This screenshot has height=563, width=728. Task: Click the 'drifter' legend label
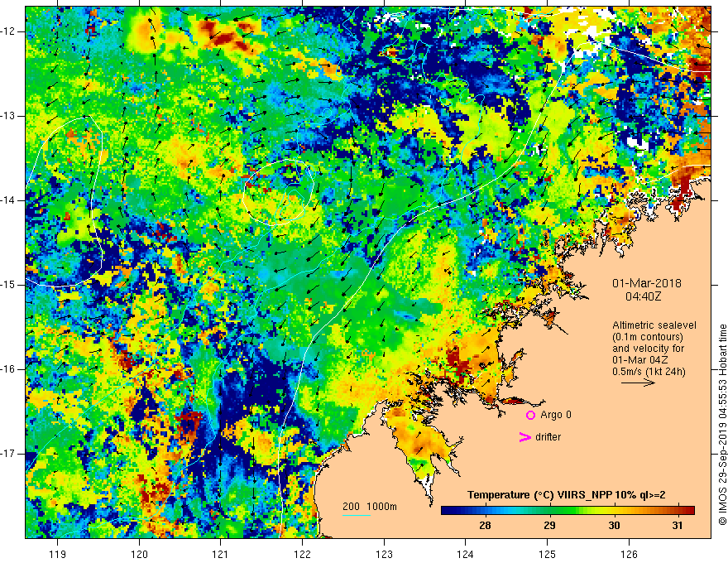click(548, 437)
